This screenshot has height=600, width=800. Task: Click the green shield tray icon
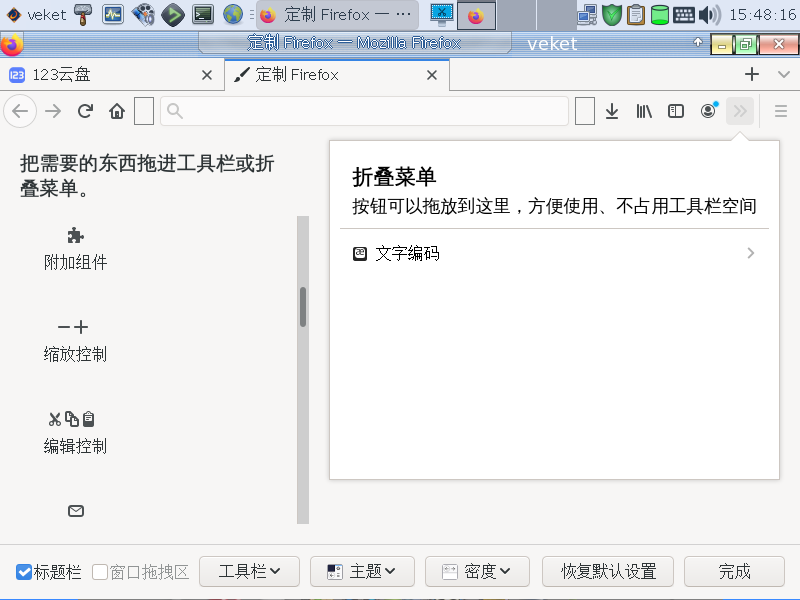[611, 15]
